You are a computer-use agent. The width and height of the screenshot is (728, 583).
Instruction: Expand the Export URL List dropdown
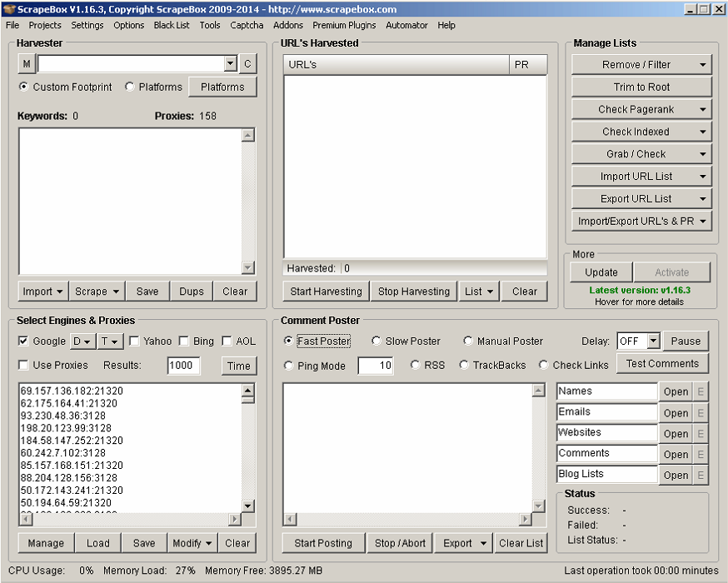point(641,199)
